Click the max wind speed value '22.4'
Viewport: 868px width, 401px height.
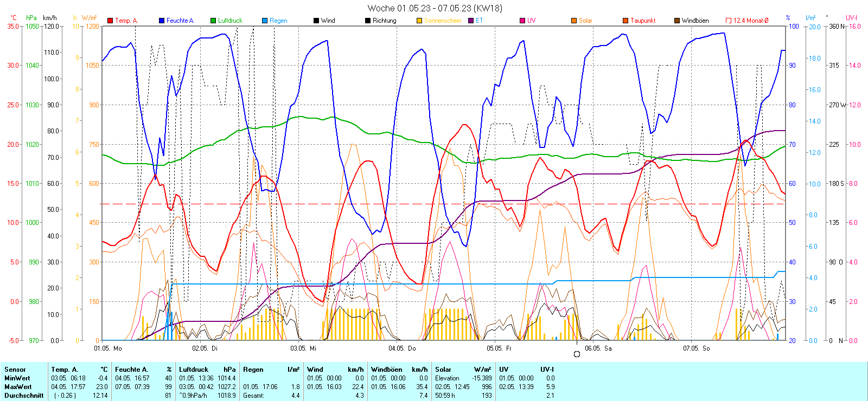pos(358,387)
